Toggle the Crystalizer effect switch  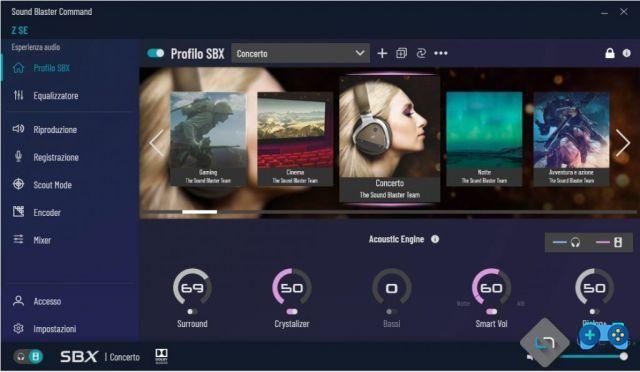pos(292,312)
